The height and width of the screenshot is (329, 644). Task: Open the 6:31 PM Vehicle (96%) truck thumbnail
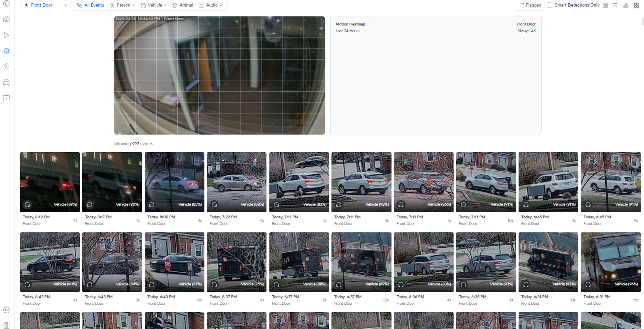[610, 262]
